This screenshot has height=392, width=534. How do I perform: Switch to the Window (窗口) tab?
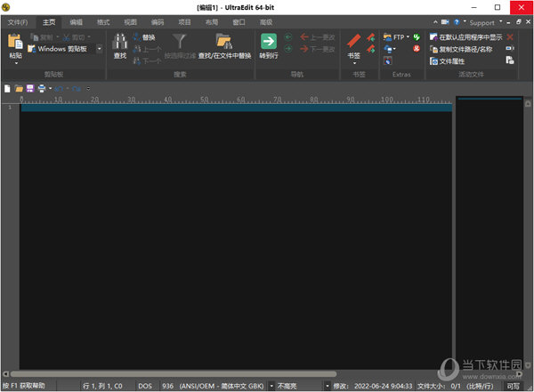click(239, 22)
